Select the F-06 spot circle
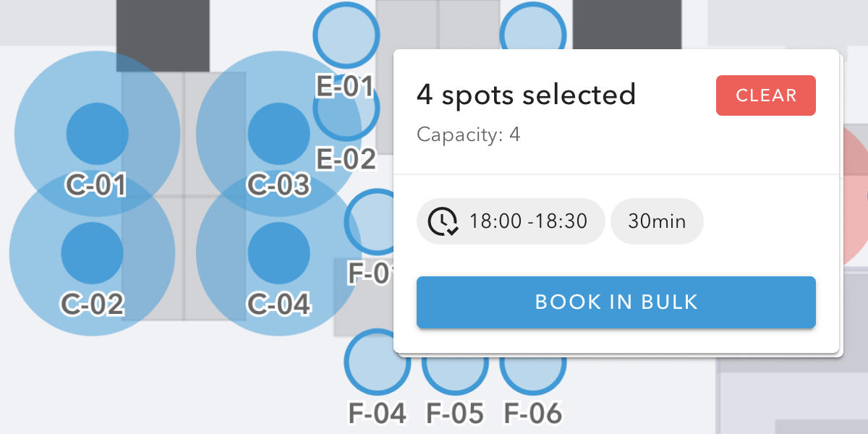Viewport: 868px width, 434px height. click(533, 373)
